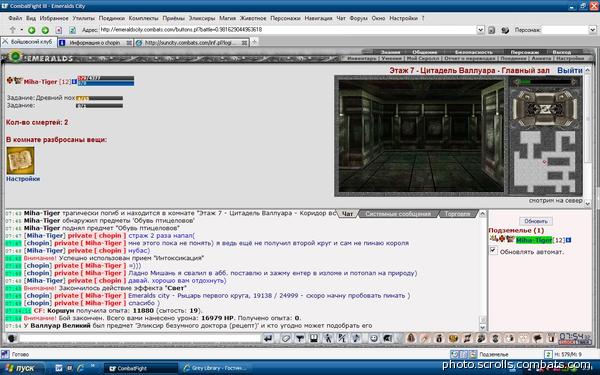This screenshot has height=375, width=600.
Task: Click the grey up arrow in address toolbar
Action: 12,30
